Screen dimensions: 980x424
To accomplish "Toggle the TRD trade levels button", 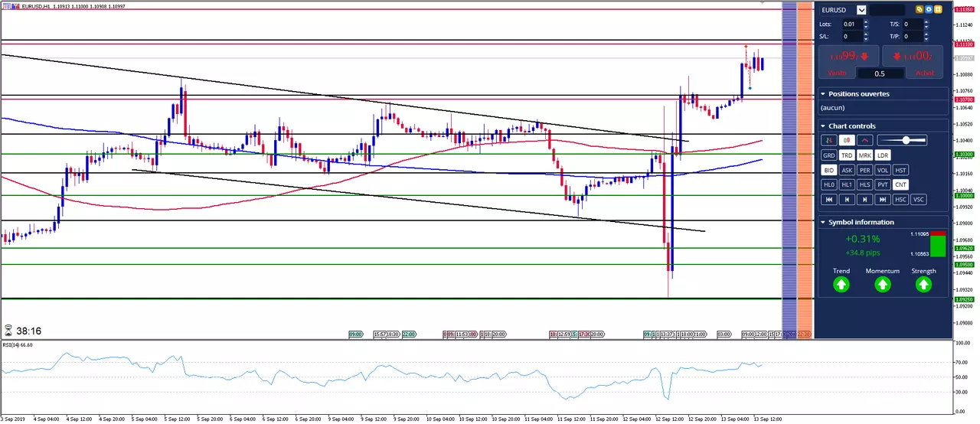I will coord(847,155).
